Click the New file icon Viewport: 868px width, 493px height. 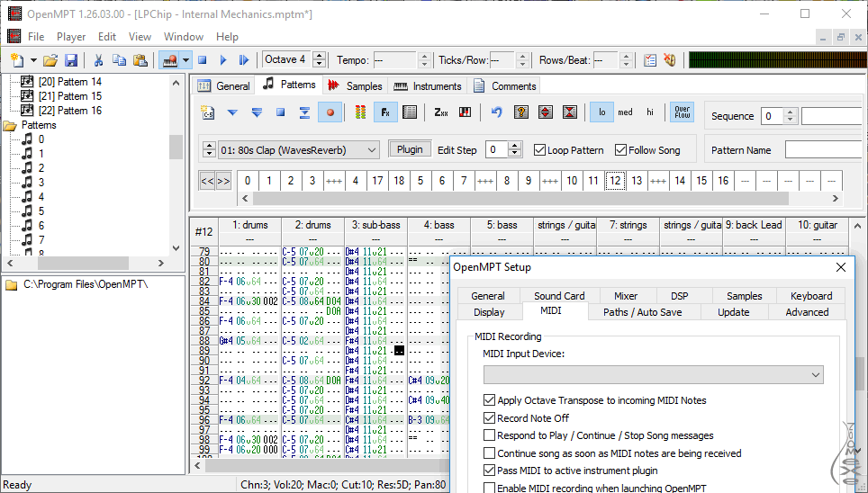[x=18, y=59]
